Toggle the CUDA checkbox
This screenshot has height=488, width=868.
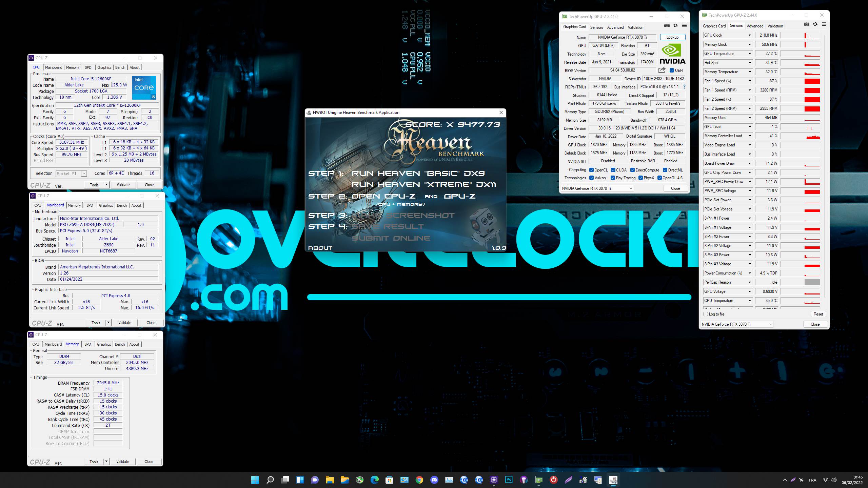[x=613, y=170]
